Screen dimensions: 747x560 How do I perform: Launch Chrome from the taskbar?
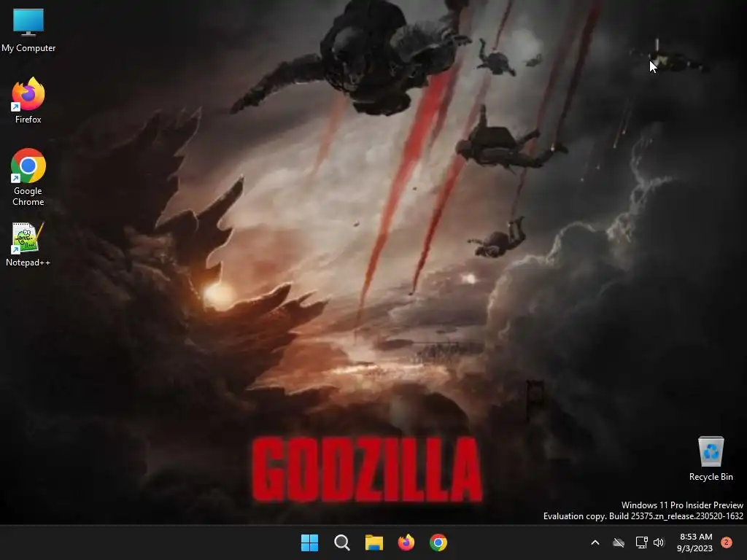pyautogui.click(x=438, y=542)
